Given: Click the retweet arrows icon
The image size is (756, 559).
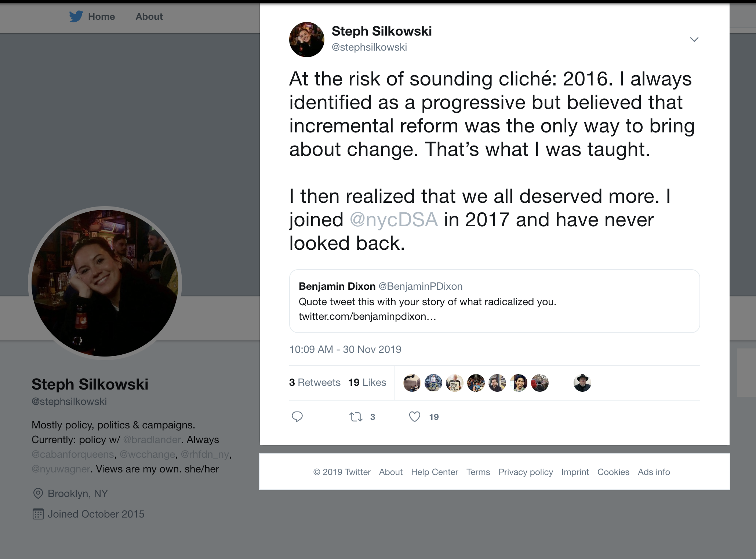Looking at the screenshot, I should [x=356, y=417].
